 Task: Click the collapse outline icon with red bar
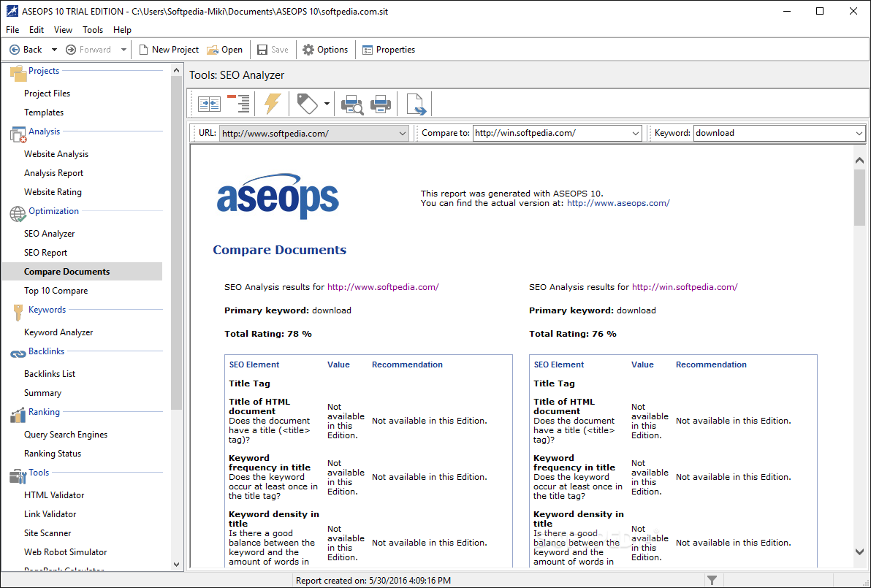pyautogui.click(x=238, y=104)
